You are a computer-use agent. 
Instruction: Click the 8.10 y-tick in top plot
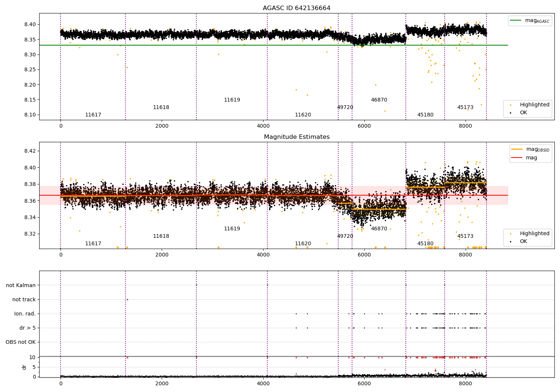(x=30, y=115)
